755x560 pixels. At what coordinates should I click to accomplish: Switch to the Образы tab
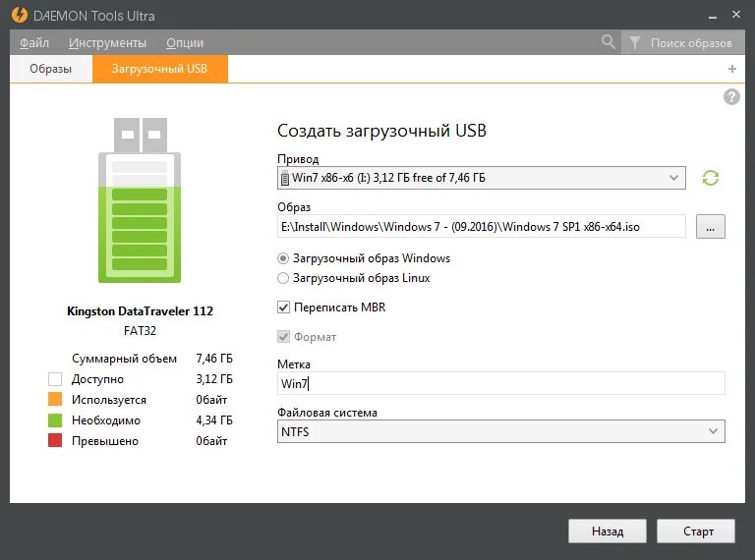(50, 69)
